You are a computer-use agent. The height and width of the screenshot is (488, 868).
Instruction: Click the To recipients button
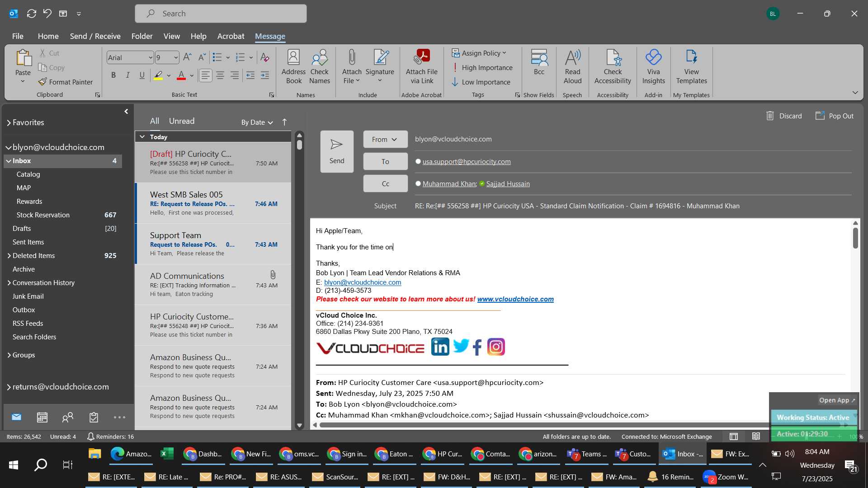click(x=385, y=161)
